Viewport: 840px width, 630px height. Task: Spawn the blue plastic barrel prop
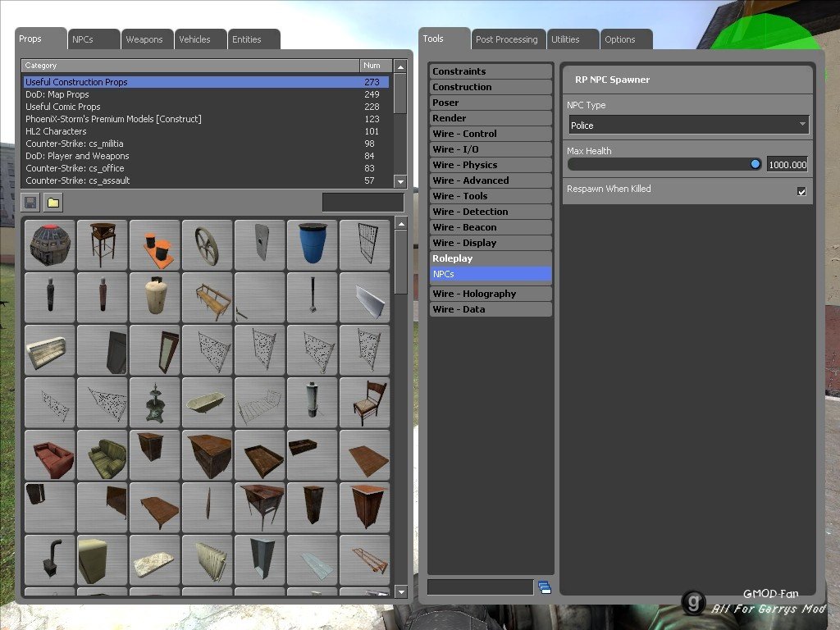313,244
